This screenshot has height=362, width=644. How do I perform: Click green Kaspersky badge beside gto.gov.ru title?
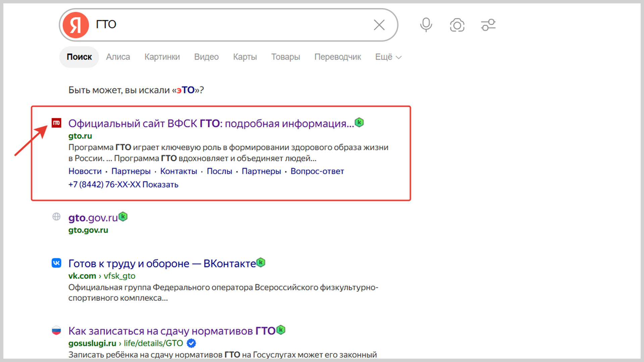(x=123, y=217)
